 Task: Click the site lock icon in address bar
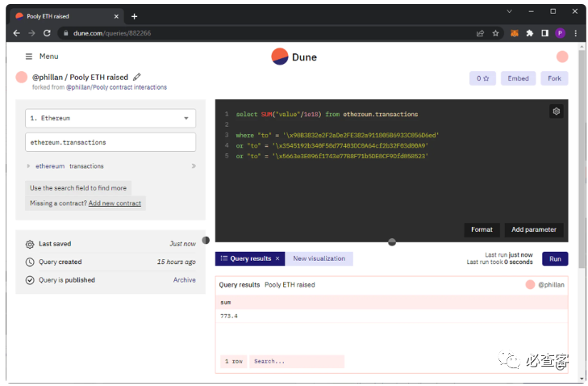66,33
